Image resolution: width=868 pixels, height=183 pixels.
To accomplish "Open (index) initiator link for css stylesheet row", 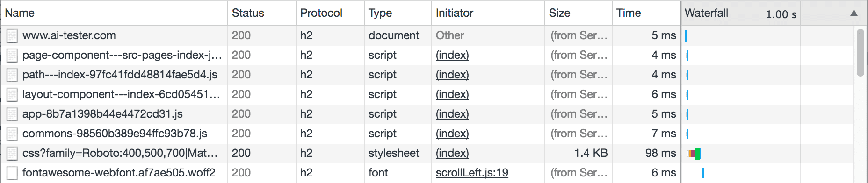I will [x=452, y=153].
